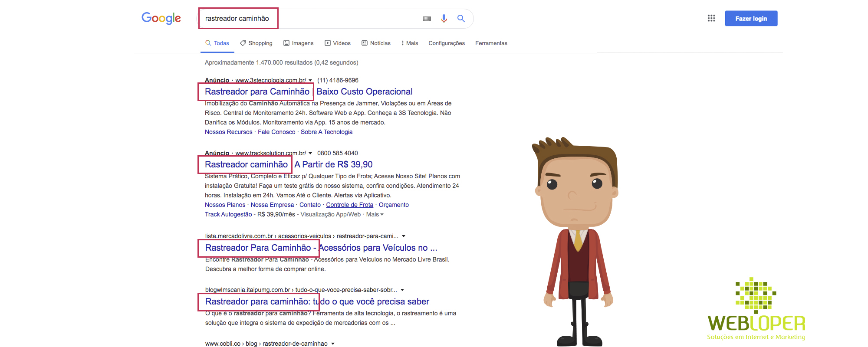Expand the Mais dropdown under Track Autogestão
Screen dimensions: 868x347
[x=375, y=214]
